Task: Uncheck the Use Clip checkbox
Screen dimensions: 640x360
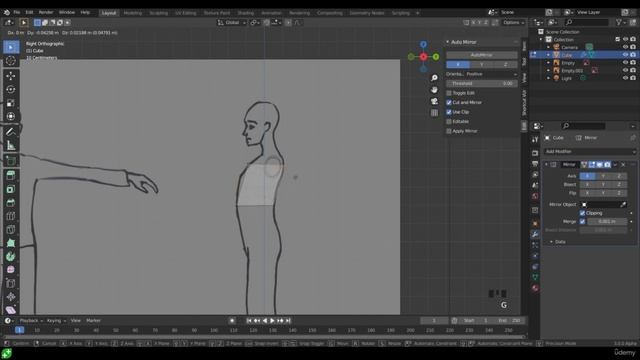Action: click(449, 112)
